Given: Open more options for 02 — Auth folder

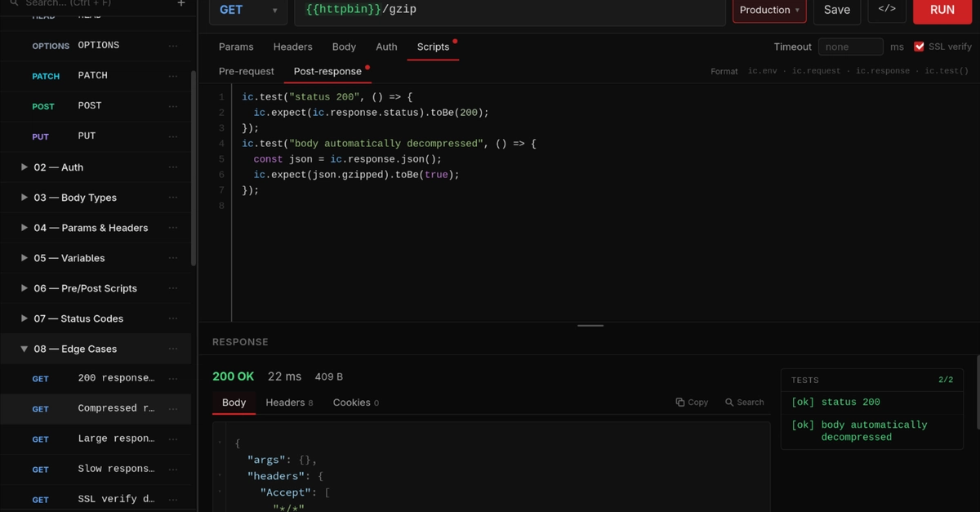Looking at the screenshot, I should [173, 167].
